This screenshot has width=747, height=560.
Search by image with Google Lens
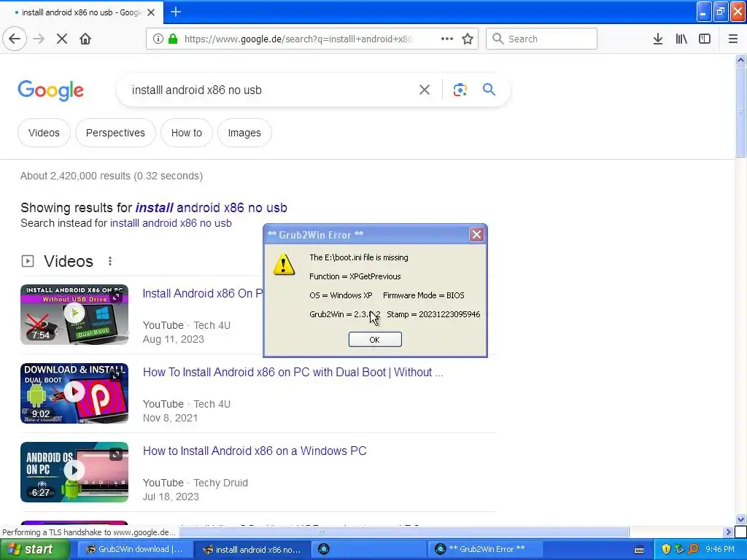[460, 90]
